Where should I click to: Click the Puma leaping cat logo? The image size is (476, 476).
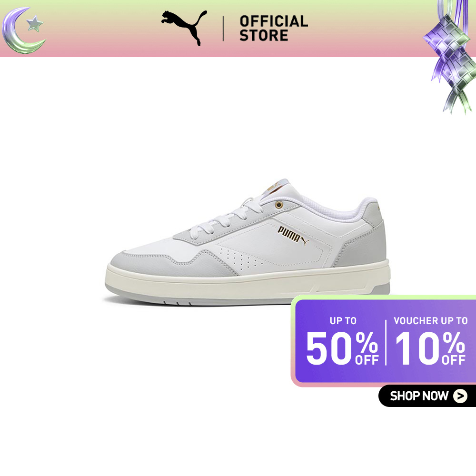click(x=184, y=28)
